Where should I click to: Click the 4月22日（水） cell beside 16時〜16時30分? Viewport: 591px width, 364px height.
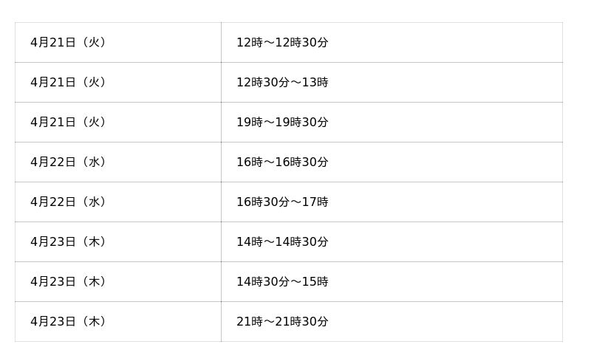click(x=69, y=162)
